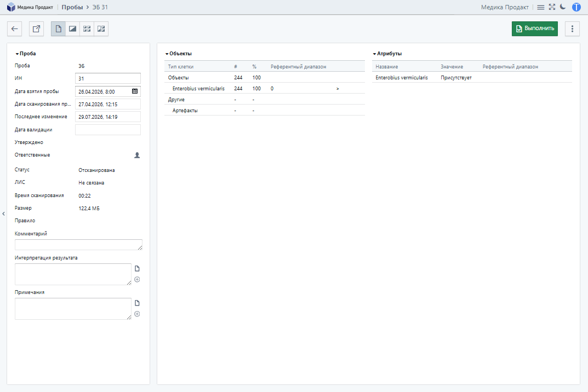Click the 122,4 МБ size value
Viewport: 588px width, 392px height.
[89, 209]
